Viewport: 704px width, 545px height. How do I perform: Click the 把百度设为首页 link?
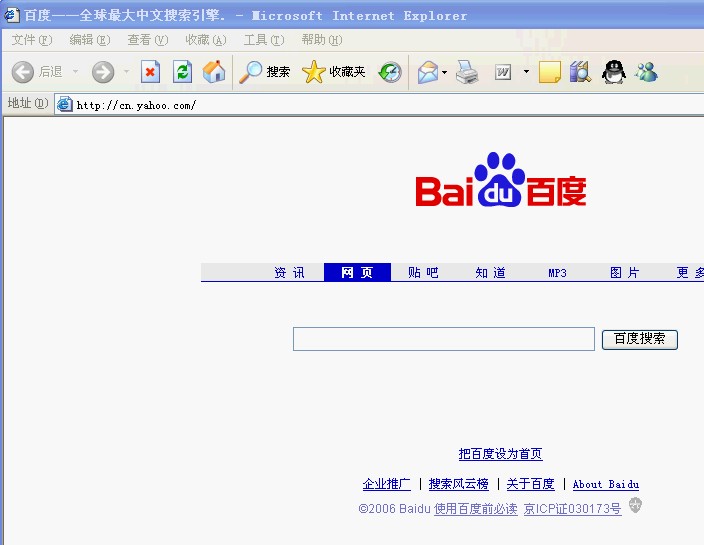pyautogui.click(x=500, y=454)
